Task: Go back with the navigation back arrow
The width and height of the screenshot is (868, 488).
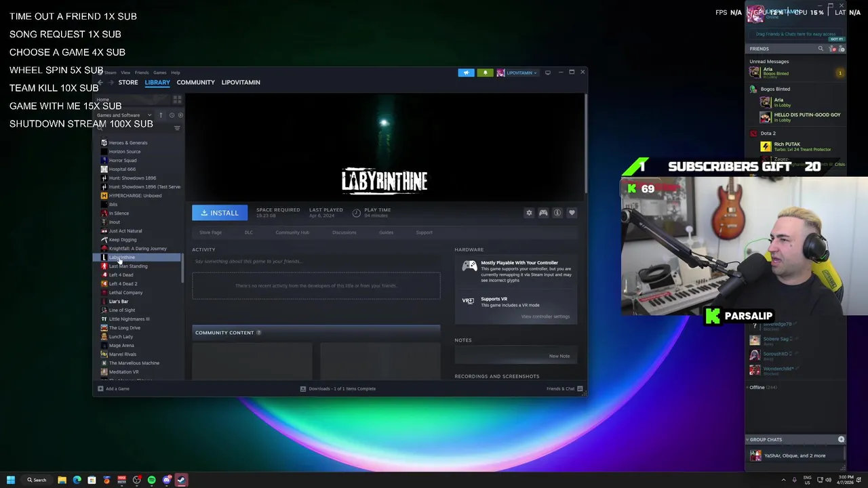Action: (100, 83)
